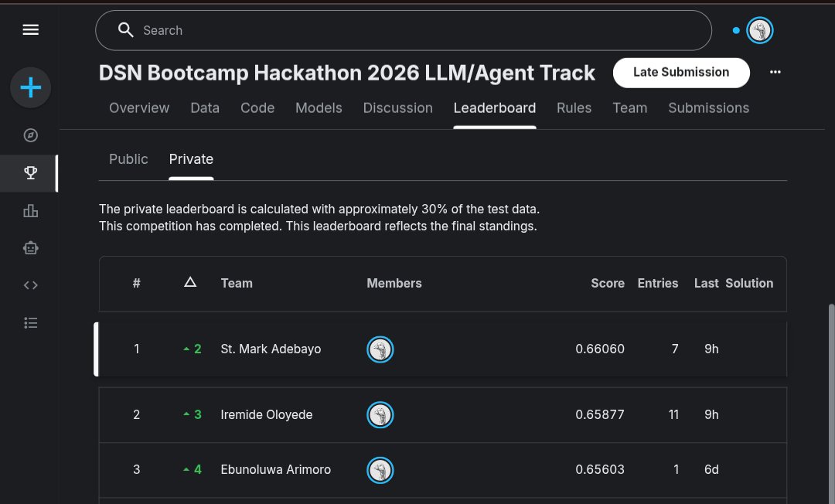Open the Data tab
The height and width of the screenshot is (504, 835).
click(205, 108)
